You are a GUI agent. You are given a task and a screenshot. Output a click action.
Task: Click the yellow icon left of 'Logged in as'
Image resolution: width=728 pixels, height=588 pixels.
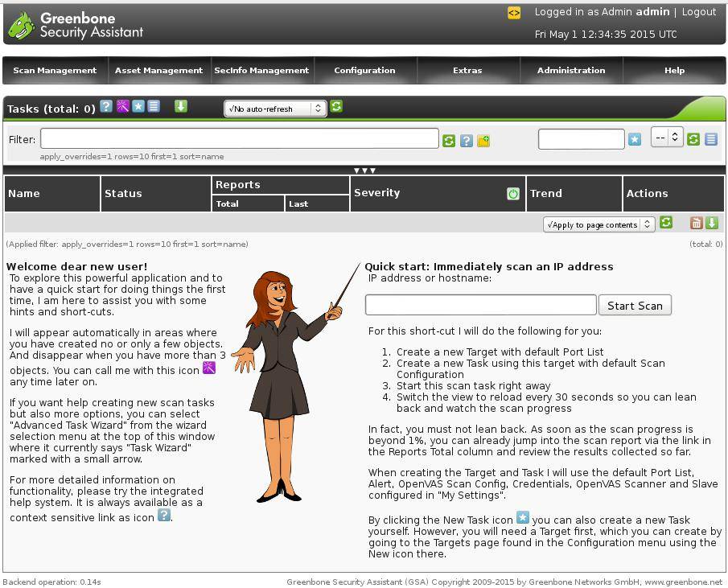[514, 13]
